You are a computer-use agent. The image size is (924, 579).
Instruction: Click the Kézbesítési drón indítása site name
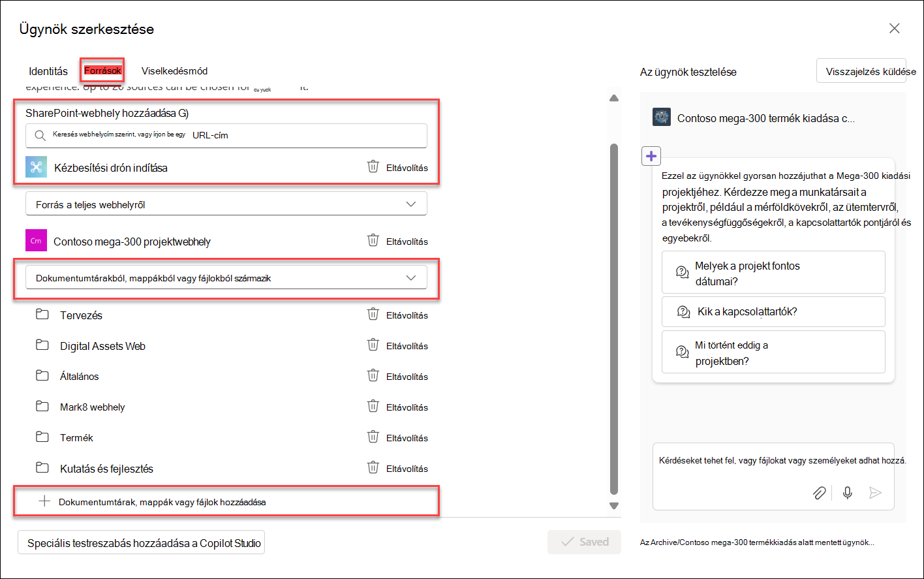click(111, 168)
